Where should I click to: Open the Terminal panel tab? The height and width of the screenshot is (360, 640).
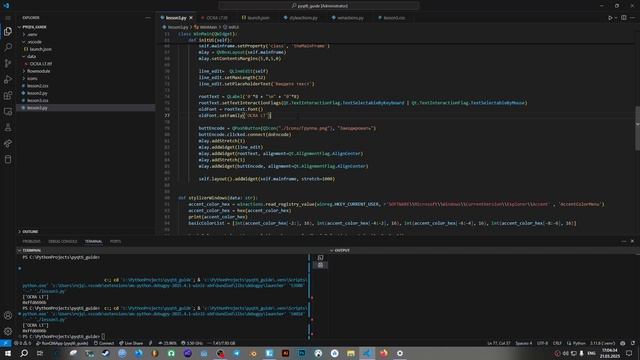pyautogui.click(x=93, y=241)
